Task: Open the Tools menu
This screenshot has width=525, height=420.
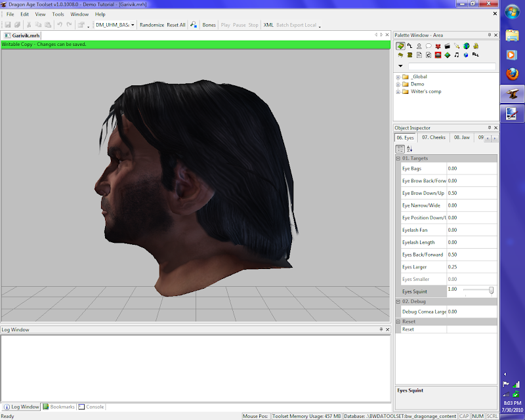Action: 58,14
